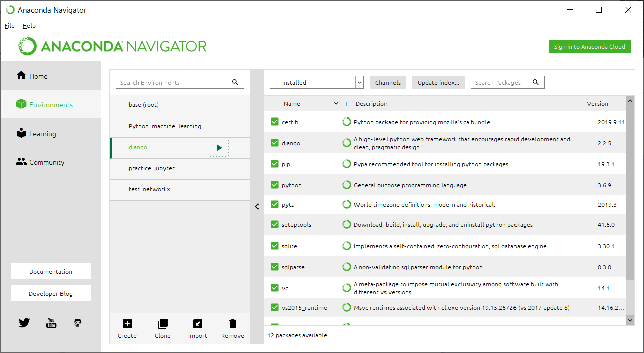Open the Help menu
The width and height of the screenshot is (644, 353).
(x=29, y=26)
